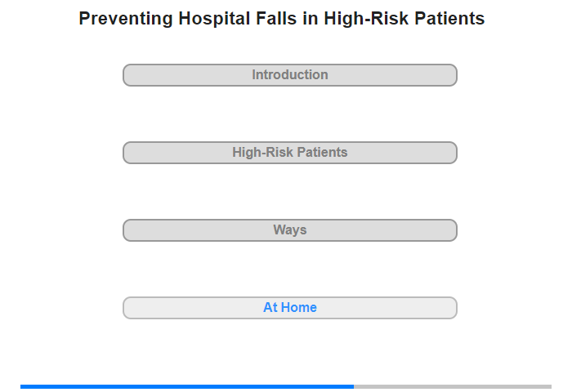This screenshot has width=572, height=392.
Task: Click the word Introduction in first bar
Action: [290, 75]
